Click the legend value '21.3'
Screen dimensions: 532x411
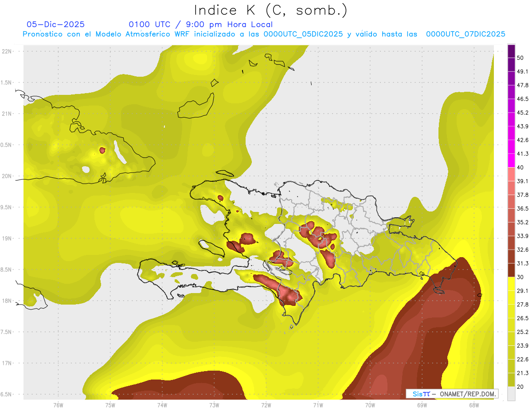(x=522, y=373)
